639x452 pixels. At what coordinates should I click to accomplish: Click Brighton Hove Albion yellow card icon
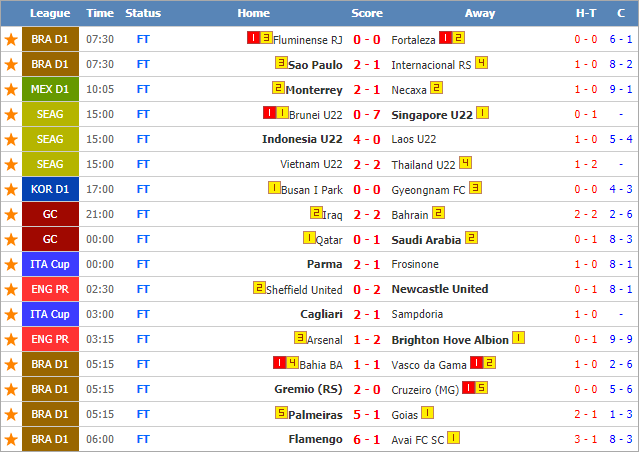pos(518,338)
